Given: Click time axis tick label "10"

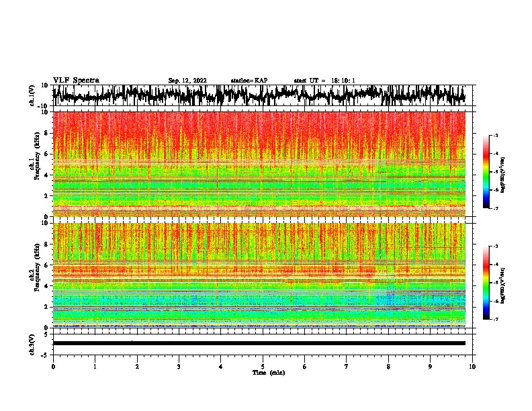Looking at the screenshot, I should point(472,367).
